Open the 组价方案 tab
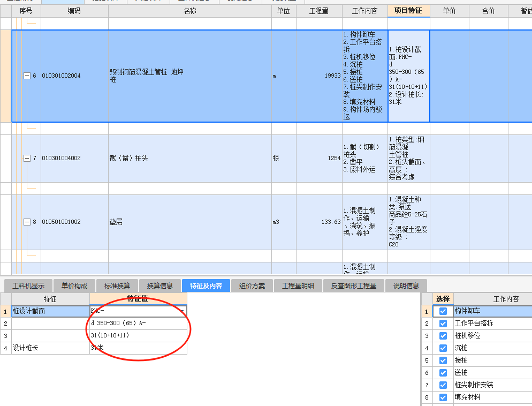Screen dimensions: 532x406 tap(252, 286)
